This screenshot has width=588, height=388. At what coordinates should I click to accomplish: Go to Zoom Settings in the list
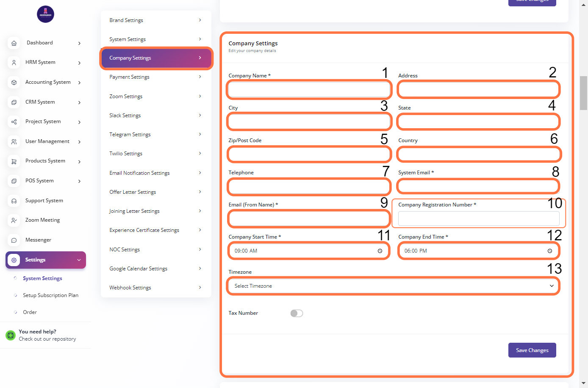155,96
